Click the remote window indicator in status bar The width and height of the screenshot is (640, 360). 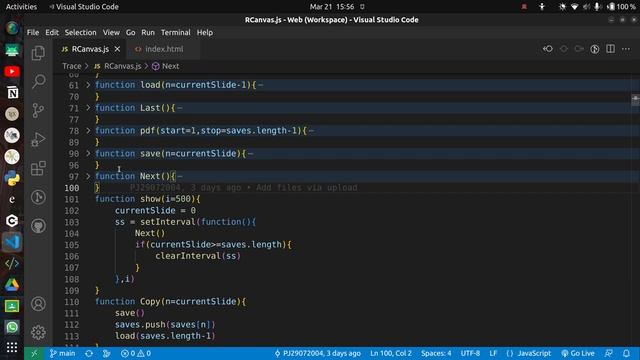pyautogui.click(x=34, y=353)
